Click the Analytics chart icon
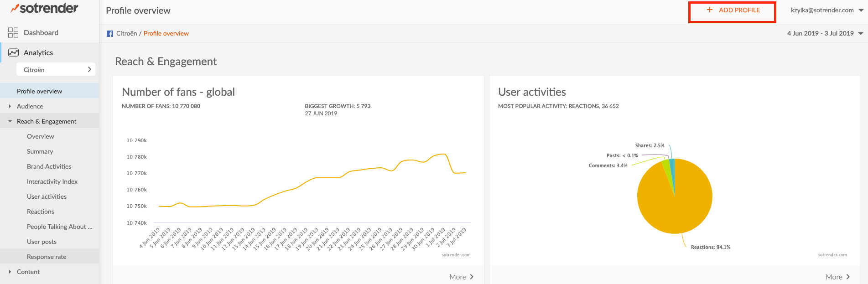Viewport: 868px width, 284px height. (13, 52)
